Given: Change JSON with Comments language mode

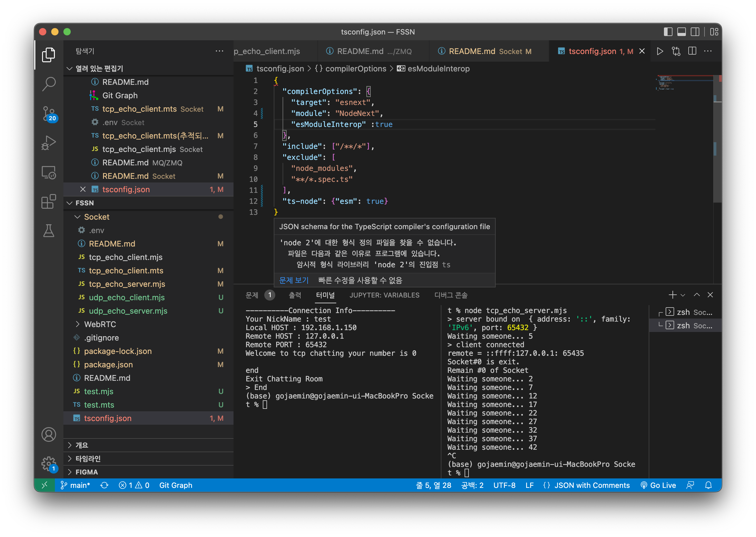Looking at the screenshot, I should pos(586,485).
